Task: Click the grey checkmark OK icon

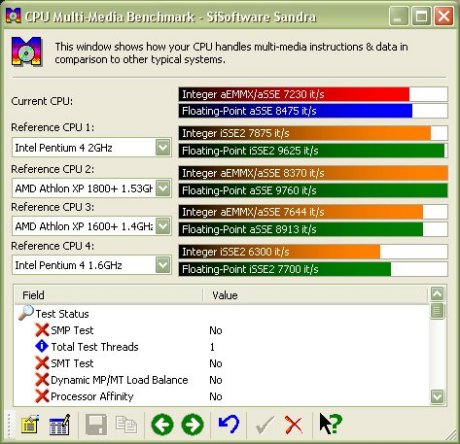Action: click(265, 424)
